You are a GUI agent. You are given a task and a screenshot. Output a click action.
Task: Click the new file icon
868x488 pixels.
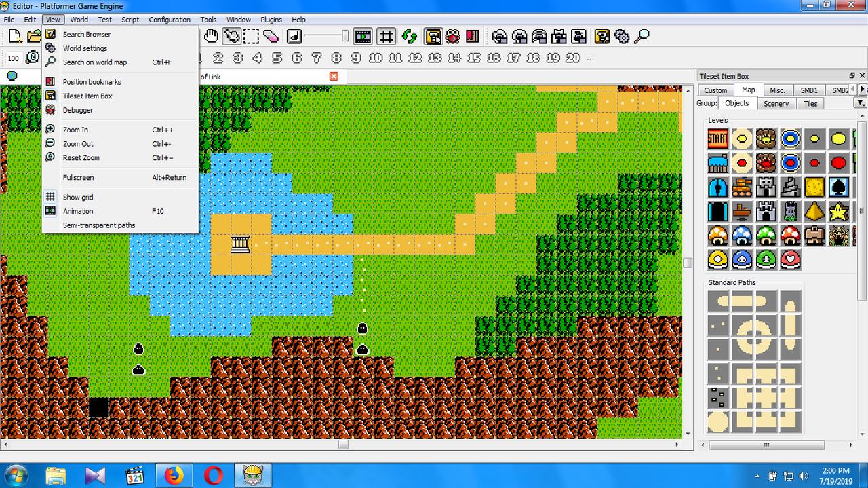coord(15,36)
